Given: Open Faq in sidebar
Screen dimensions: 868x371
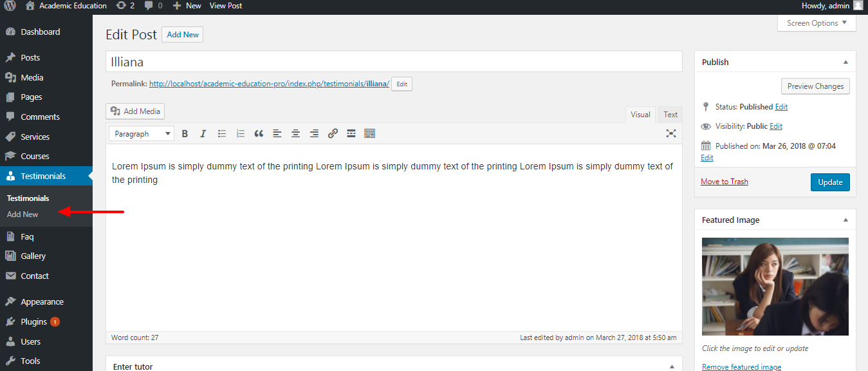Looking at the screenshot, I should pyautogui.click(x=46, y=236).
